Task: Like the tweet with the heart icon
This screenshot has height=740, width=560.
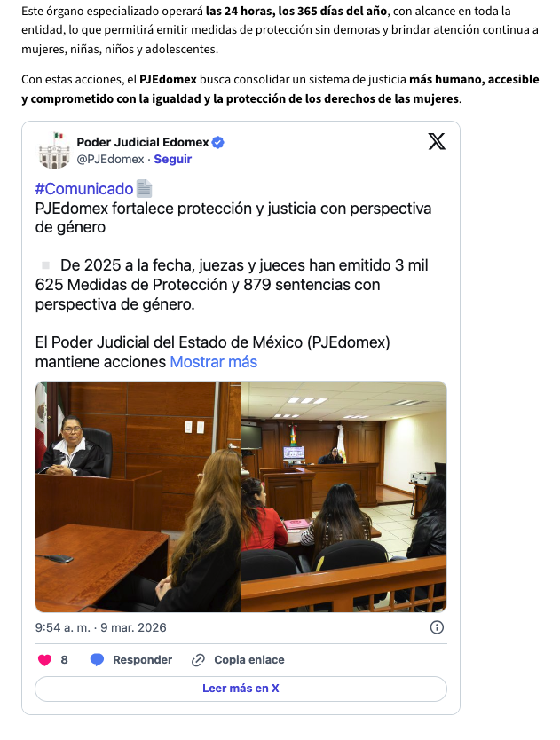Action: (x=44, y=660)
